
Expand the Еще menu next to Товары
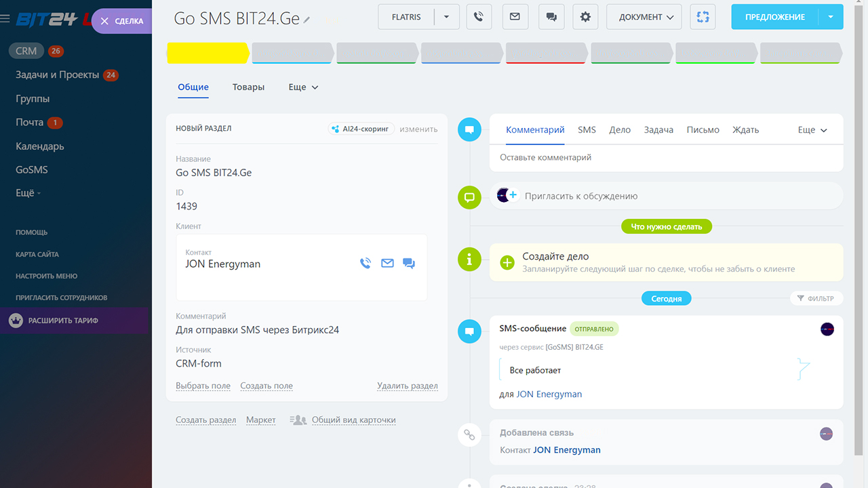tap(303, 87)
